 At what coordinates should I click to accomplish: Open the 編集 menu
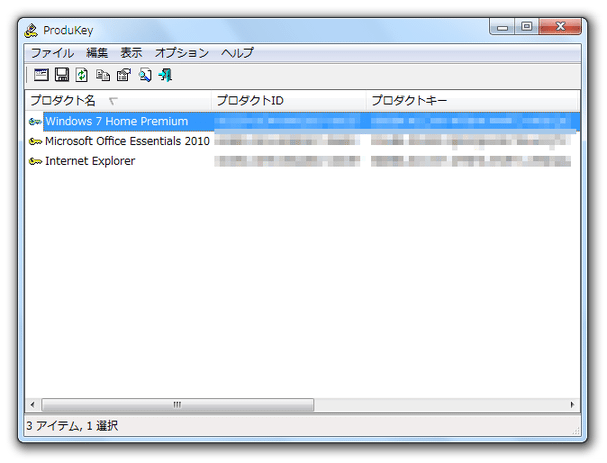tap(97, 53)
